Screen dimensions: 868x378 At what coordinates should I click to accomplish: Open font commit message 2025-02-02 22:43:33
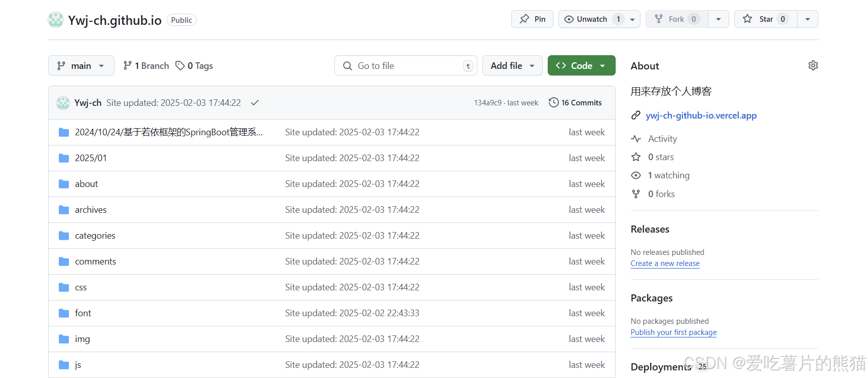point(352,313)
